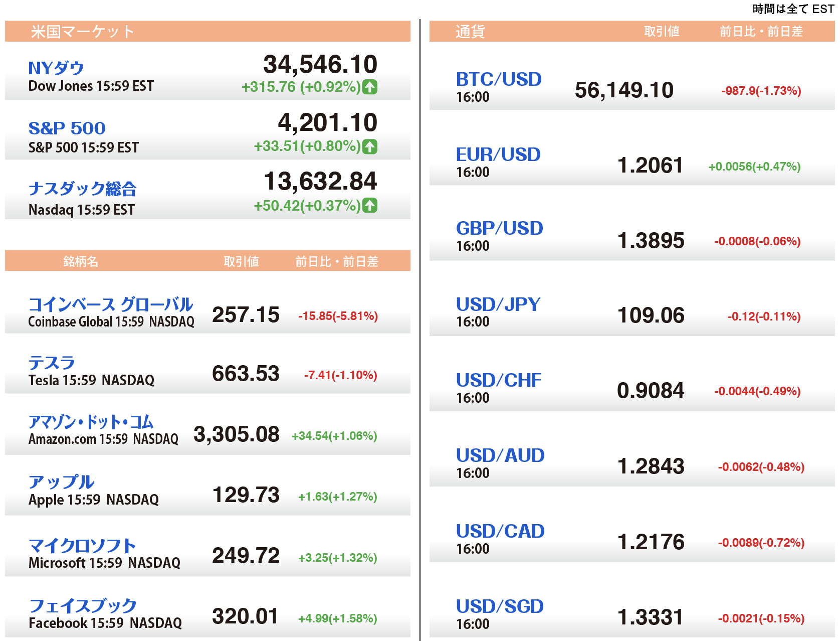840x641 pixels.
Task: Open the BTC/USD currency pair
Action: click(x=499, y=79)
